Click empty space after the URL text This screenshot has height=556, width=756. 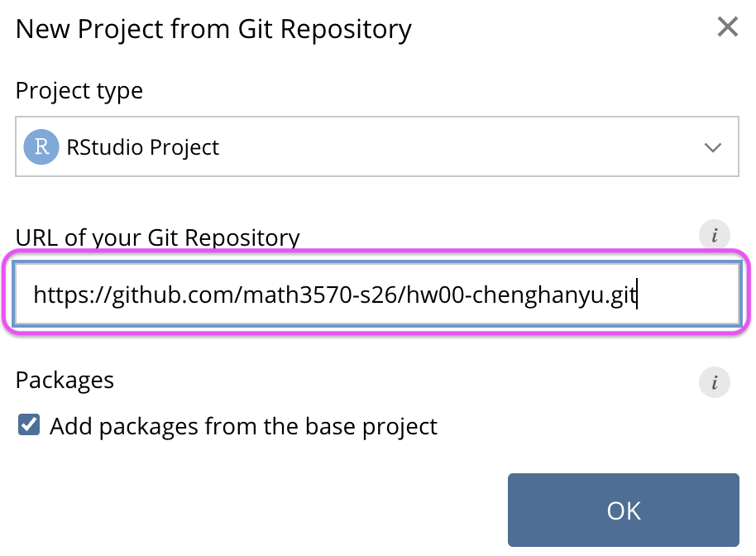[691, 294]
